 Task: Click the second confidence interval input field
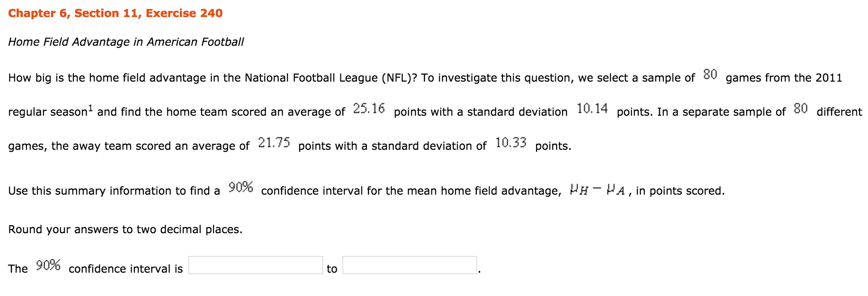pyautogui.click(x=409, y=265)
